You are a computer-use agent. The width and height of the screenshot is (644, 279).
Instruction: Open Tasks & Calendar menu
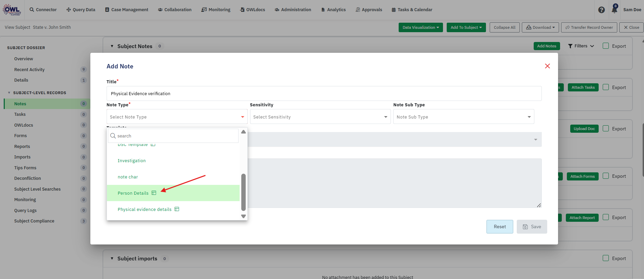point(412,9)
